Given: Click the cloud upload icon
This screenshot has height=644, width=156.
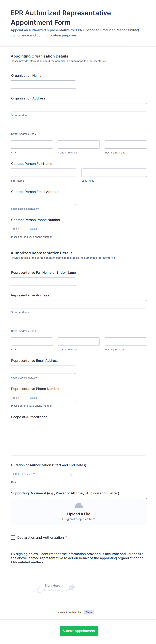Looking at the screenshot, I should pos(79,506).
